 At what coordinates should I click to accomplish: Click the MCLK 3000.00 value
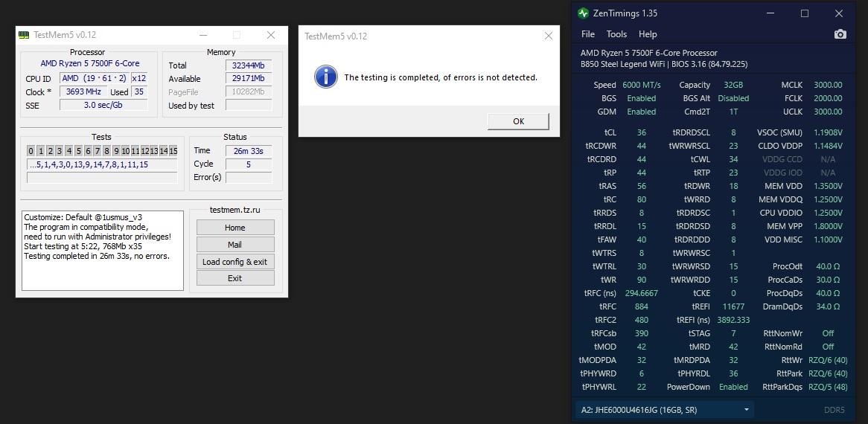click(x=828, y=85)
